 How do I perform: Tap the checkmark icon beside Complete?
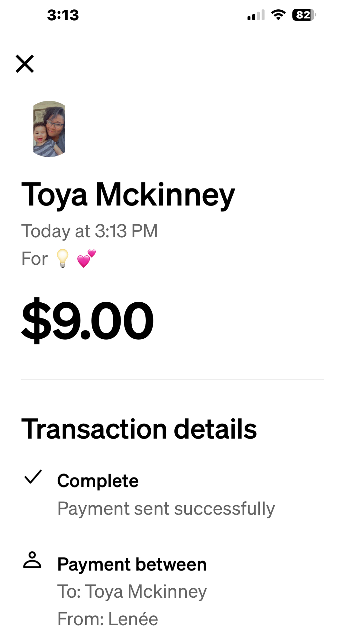[x=33, y=477]
